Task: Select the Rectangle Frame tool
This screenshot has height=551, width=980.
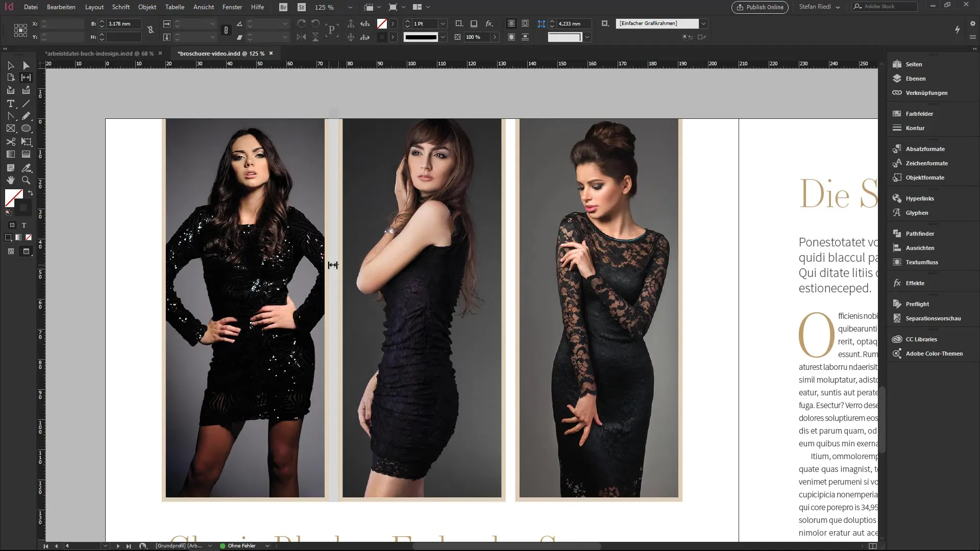Action: pyautogui.click(x=11, y=129)
